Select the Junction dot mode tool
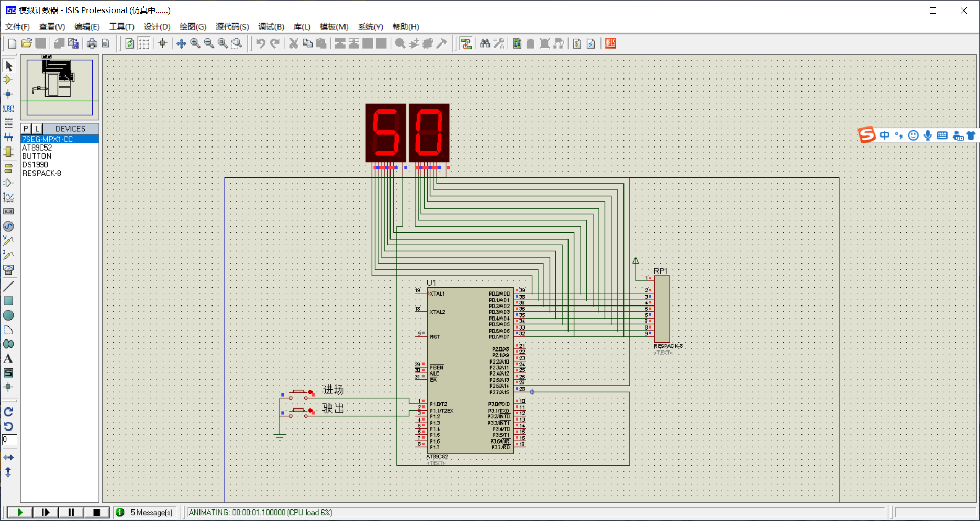This screenshot has height=521, width=980. pyautogui.click(x=8, y=94)
